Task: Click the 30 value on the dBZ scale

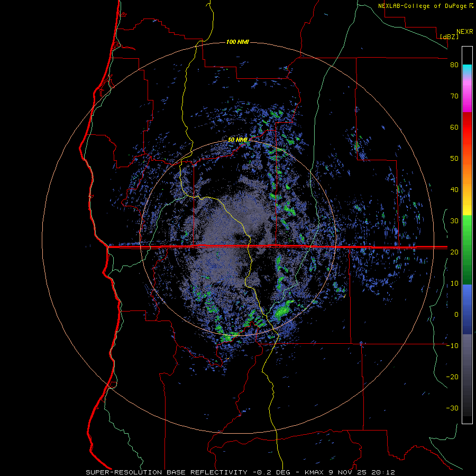Action: coord(454,221)
